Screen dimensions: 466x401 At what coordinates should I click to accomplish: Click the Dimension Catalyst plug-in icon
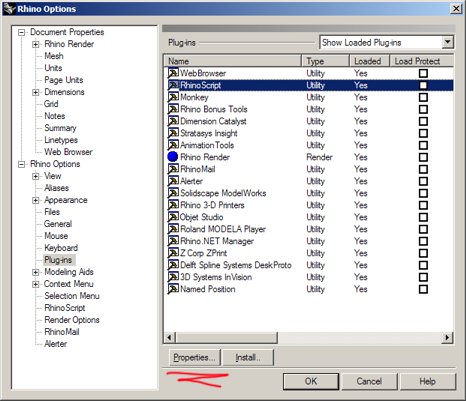(173, 121)
